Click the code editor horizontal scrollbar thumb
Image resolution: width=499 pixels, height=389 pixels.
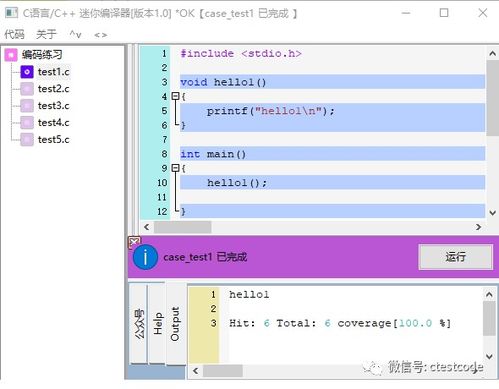click(x=182, y=227)
